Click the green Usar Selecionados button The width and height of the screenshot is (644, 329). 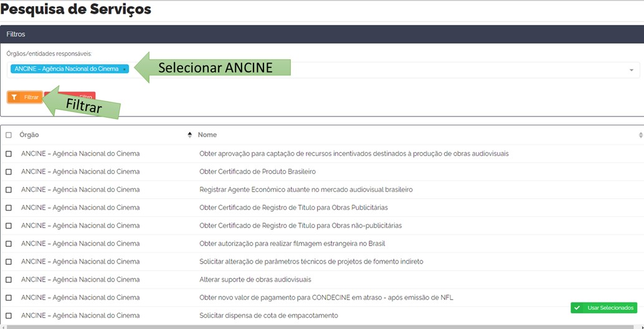604,308
